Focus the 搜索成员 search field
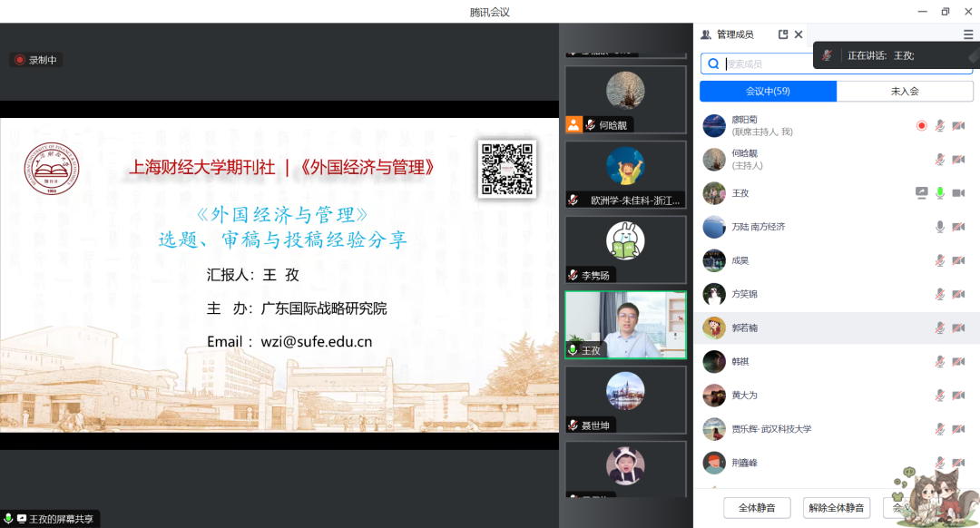This screenshot has height=528, width=980. (771, 64)
